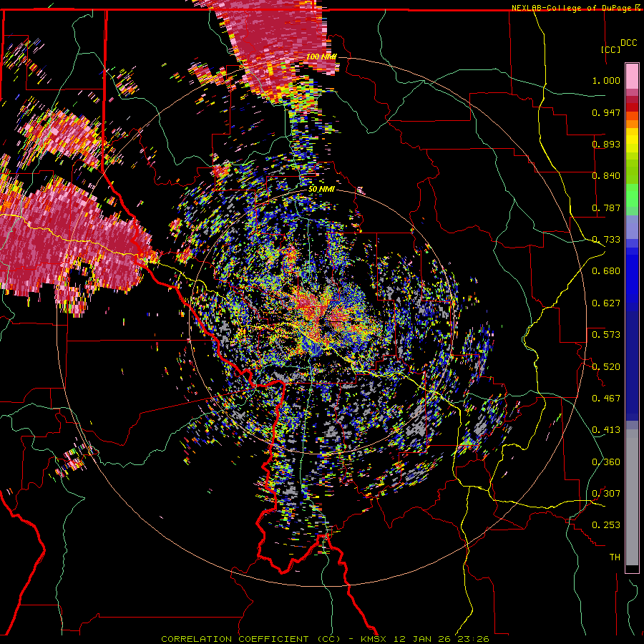This screenshot has width=644, height=644.
Task: Select the 0.360 legend label
Action: tap(606, 462)
